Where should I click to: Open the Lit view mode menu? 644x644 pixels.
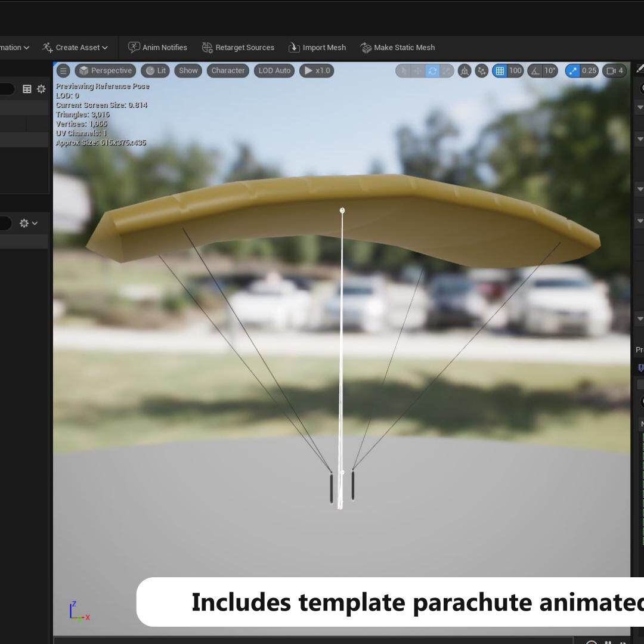pyautogui.click(x=156, y=70)
